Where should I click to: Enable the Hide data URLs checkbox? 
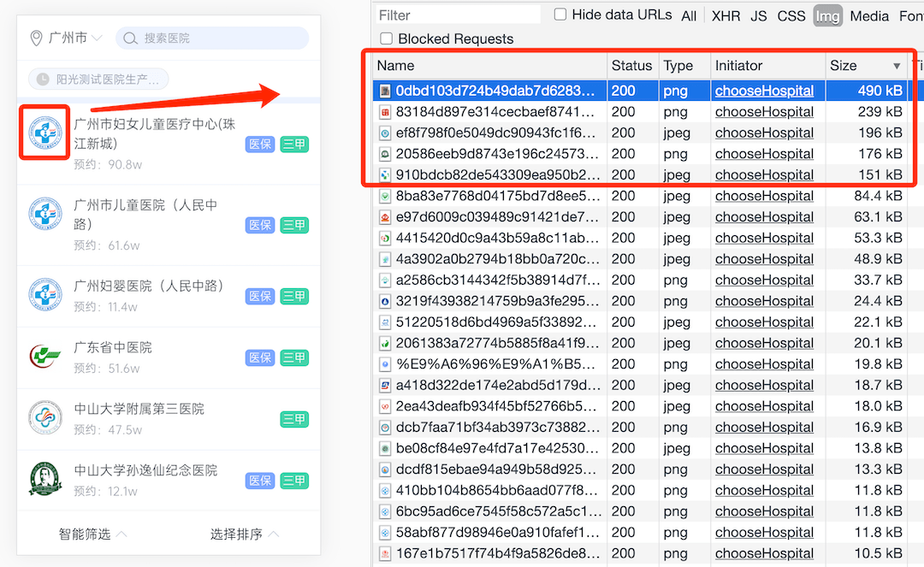pos(560,15)
